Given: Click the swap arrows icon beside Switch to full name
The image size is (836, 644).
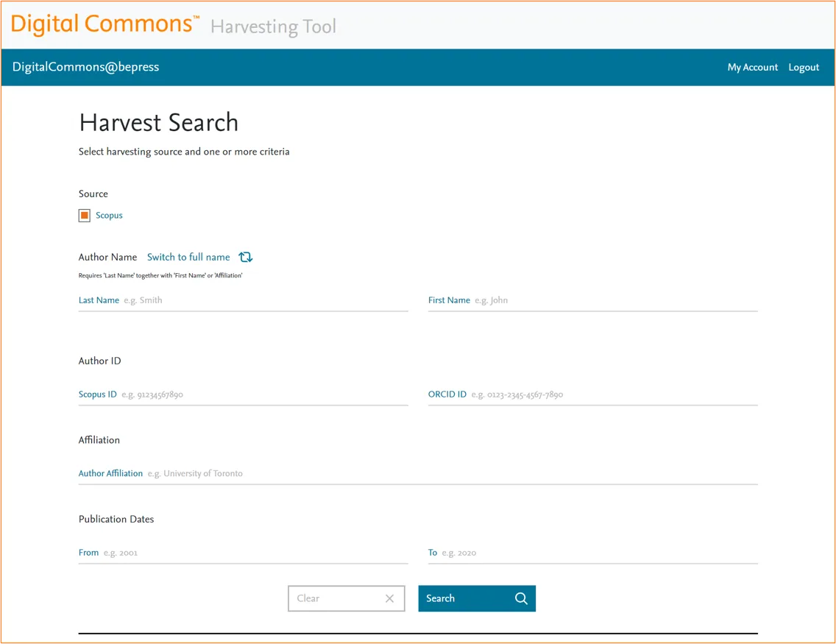Looking at the screenshot, I should tap(246, 257).
